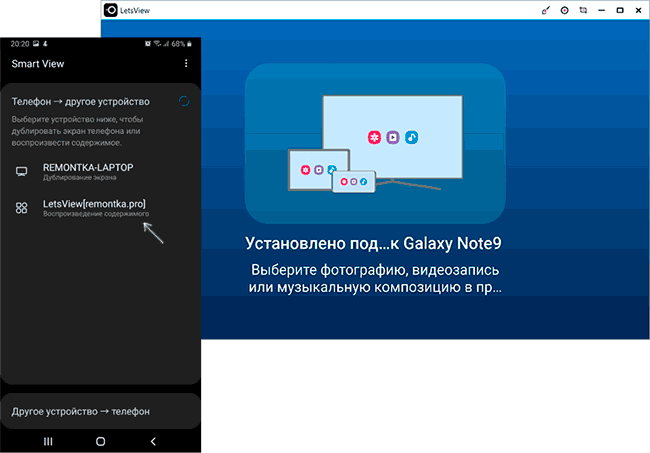The height and width of the screenshot is (453, 650).
Task: Tap the alarm icon in phone status bar
Action: pos(148,44)
